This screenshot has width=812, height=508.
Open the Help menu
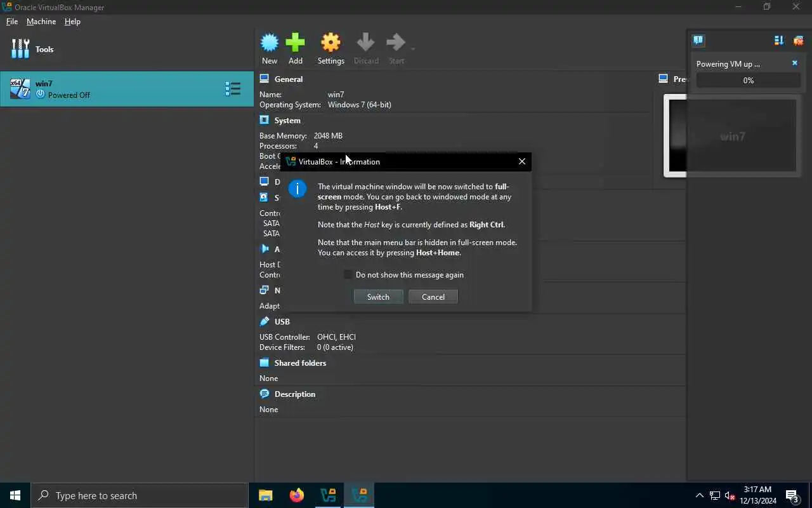coord(72,21)
